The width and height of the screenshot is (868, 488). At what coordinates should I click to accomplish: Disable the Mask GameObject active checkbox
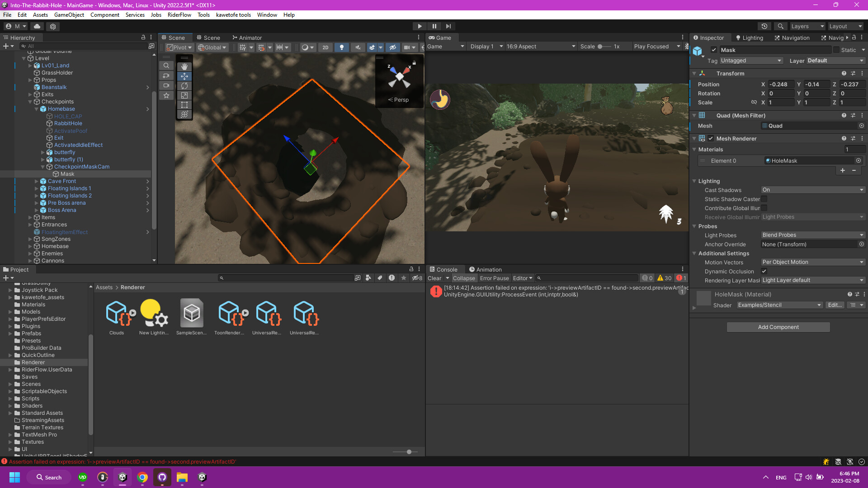(x=713, y=50)
